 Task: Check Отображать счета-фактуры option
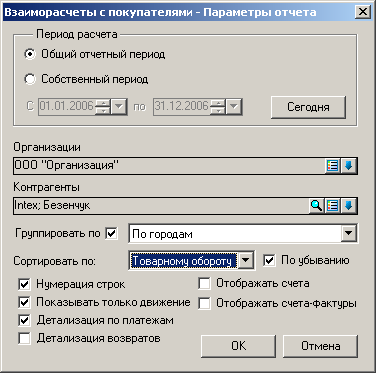[x=204, y=303]
